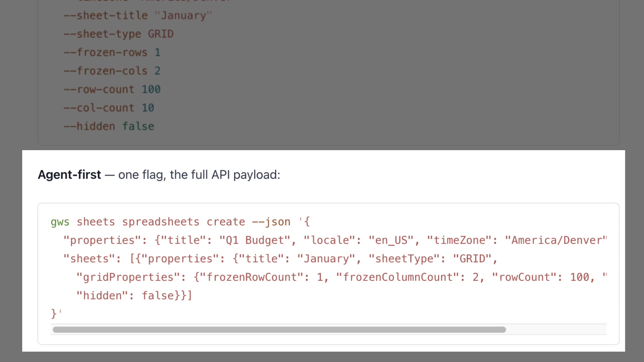Screen dimensions: 644x362
Task: Click the bold Agent-first heading text
Action: point(69,175)
